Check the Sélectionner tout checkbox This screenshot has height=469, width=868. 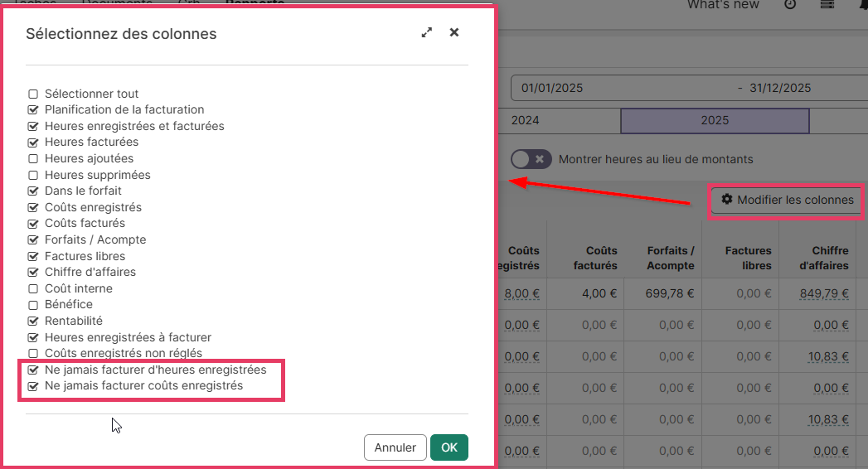pos(34,94)
